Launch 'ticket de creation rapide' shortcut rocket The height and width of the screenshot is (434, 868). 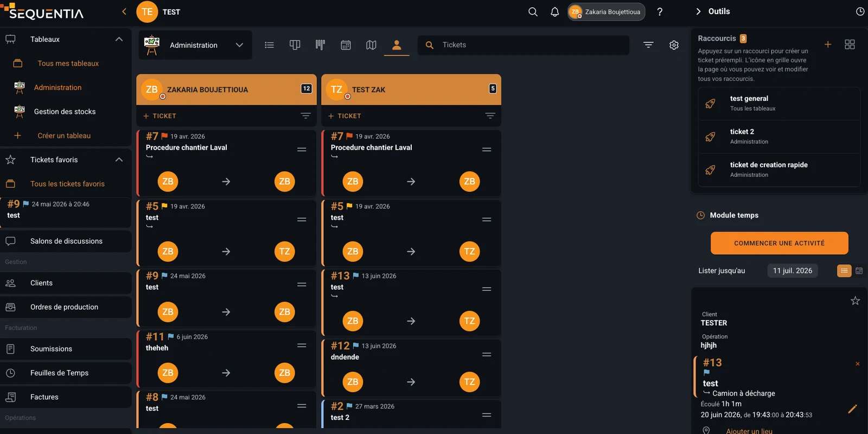pos(710,170)
